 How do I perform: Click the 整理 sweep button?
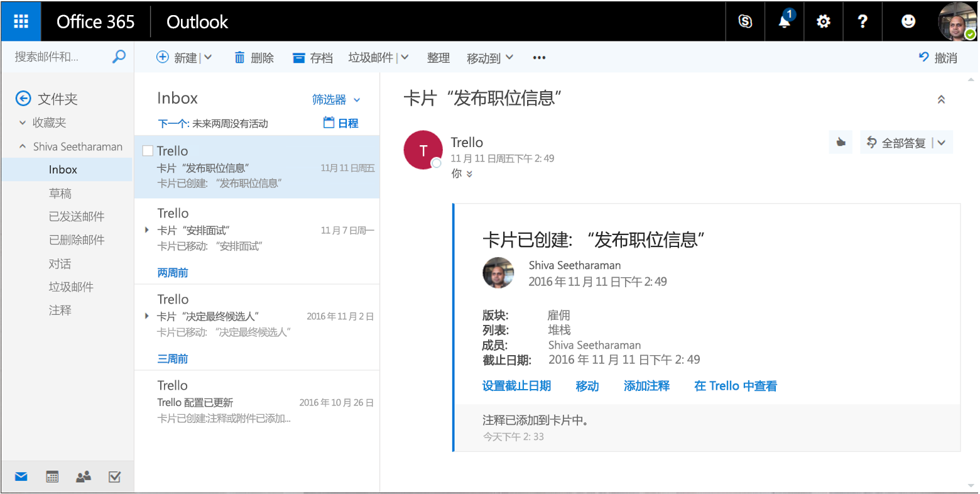coord(438,58)
